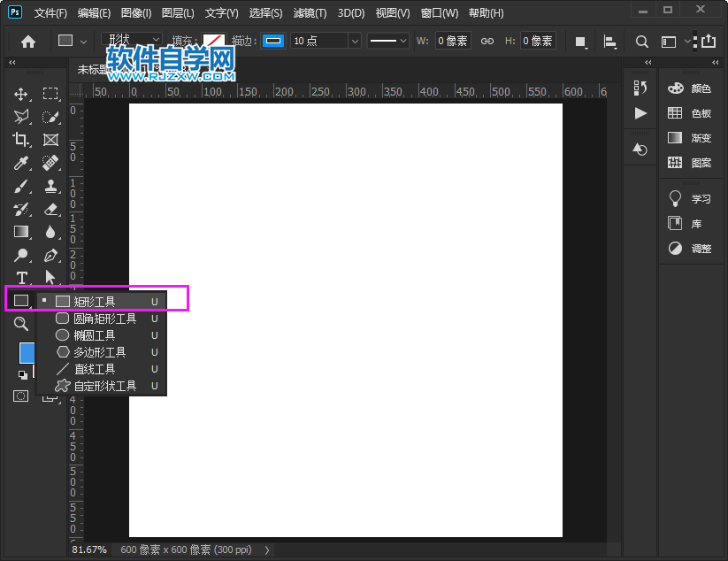The width and height of the screenshot is (728, 561).
Task: Toggle Quick Mask mode icon
Action: (20, 396)
